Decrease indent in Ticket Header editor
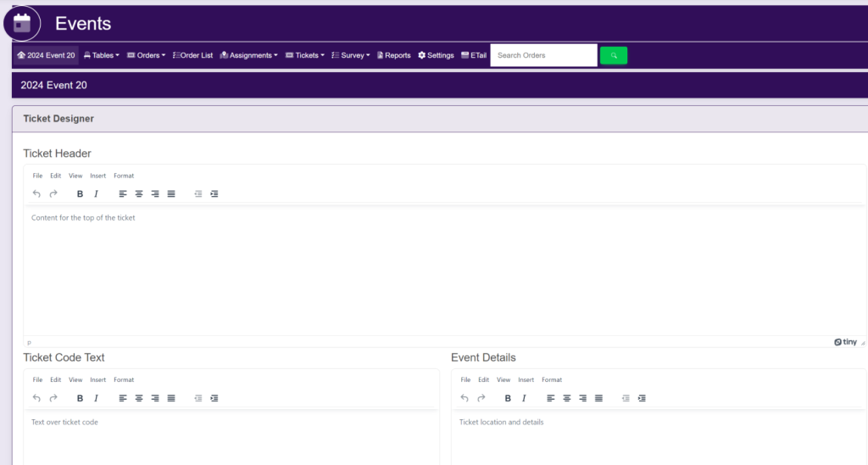Screen dimensions: 868x465 pyautogui.click(x=198, y=193)
